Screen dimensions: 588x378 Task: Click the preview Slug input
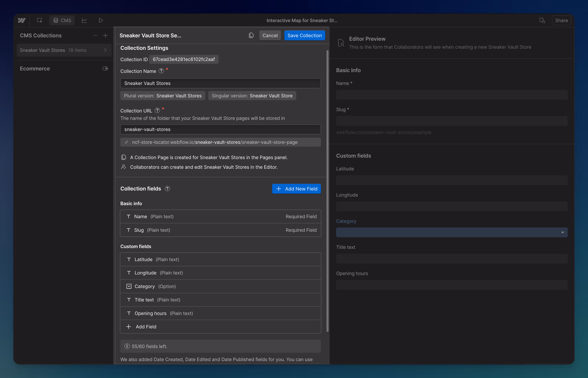pos(452,121)
